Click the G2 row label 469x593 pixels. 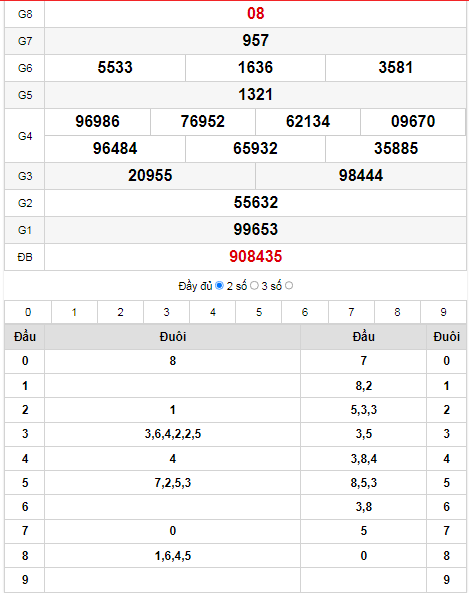25,203
